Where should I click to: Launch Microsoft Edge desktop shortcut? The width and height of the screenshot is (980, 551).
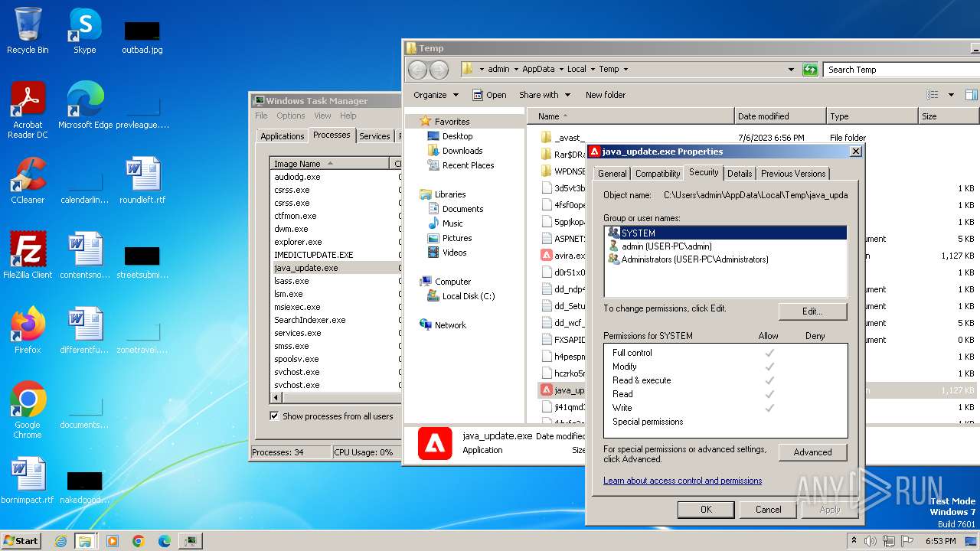click(x=85, y=106)
